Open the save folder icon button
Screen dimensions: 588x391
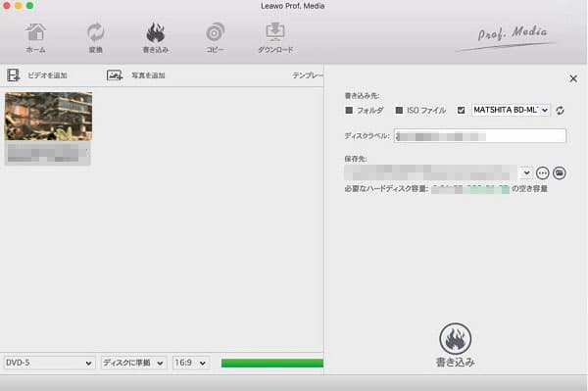pos(560,172)
